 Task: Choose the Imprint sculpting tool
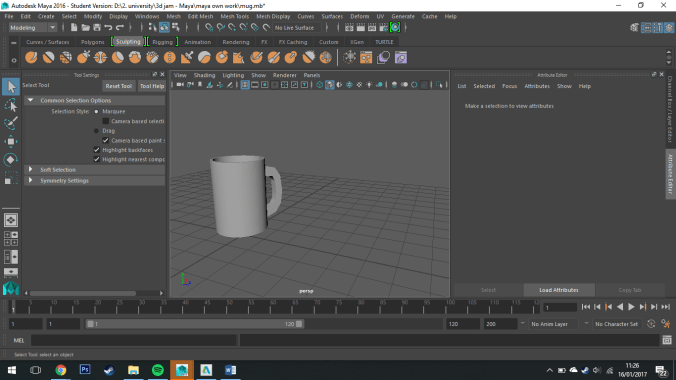click(x=187, y=57)
